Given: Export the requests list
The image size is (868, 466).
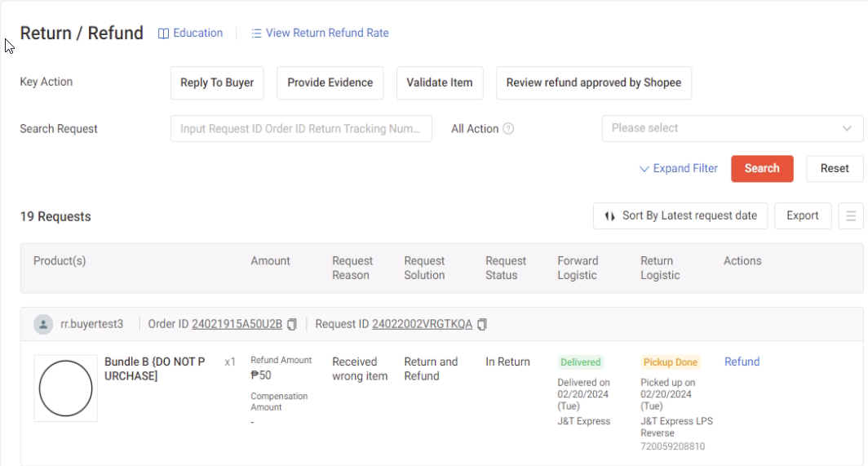Looking at the screenshot, I should tap(803, 216).
